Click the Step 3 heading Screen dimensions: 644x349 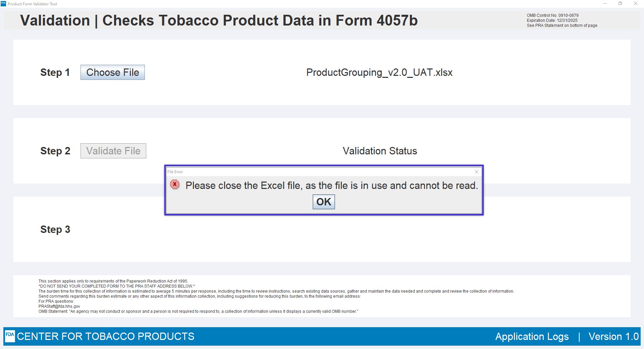click(55, 230)
